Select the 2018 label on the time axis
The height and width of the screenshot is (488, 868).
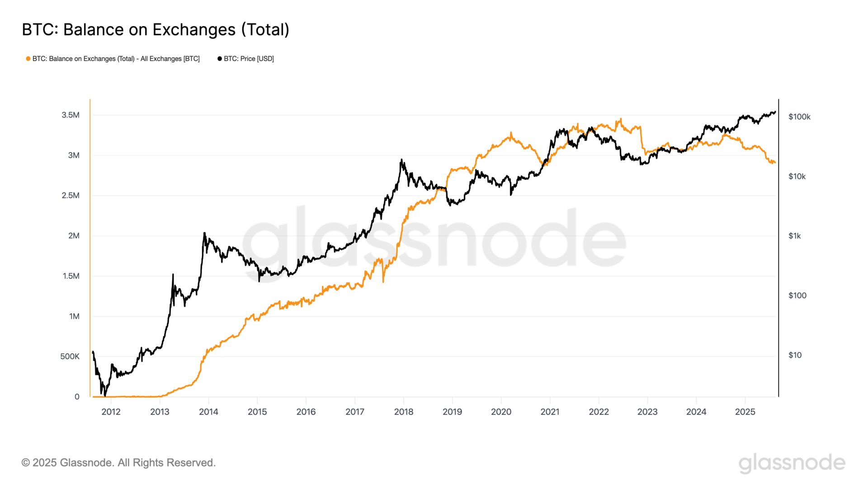(404, 412)
